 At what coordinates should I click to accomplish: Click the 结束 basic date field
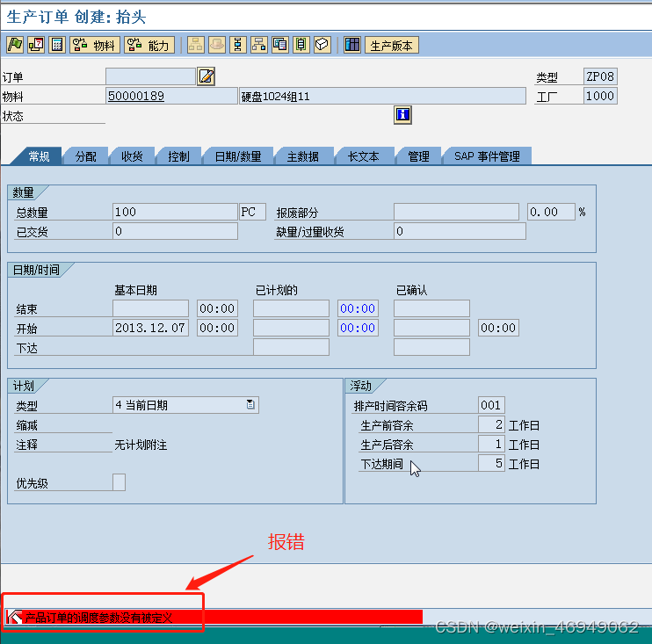(x=150, y=308)
